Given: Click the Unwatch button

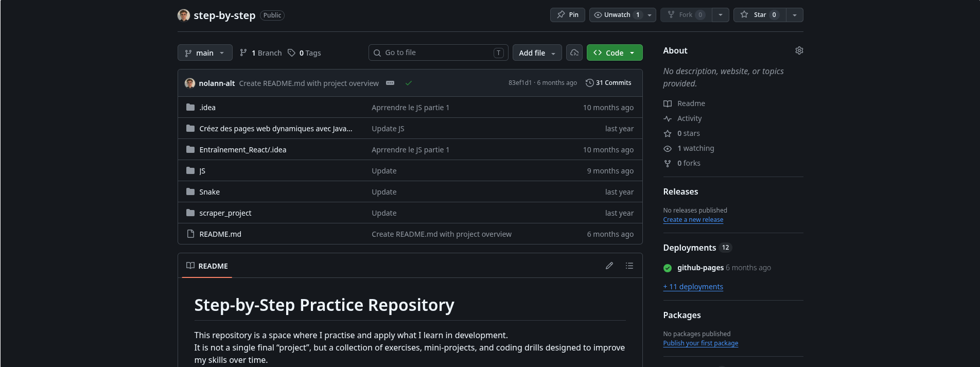Looking at the screenshot, I should (617, 15).
